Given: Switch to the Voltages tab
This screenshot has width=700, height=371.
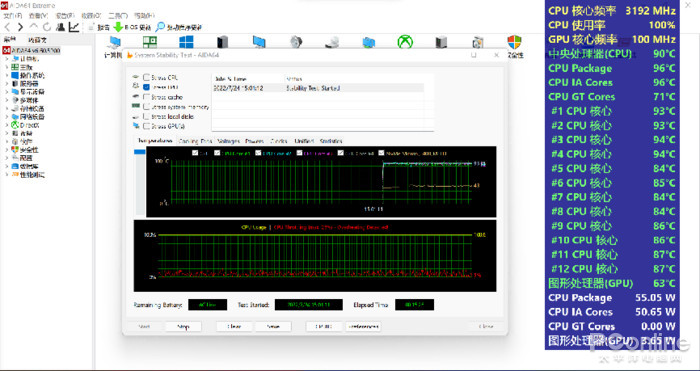Looking at the screenshot, I should 229,141.
